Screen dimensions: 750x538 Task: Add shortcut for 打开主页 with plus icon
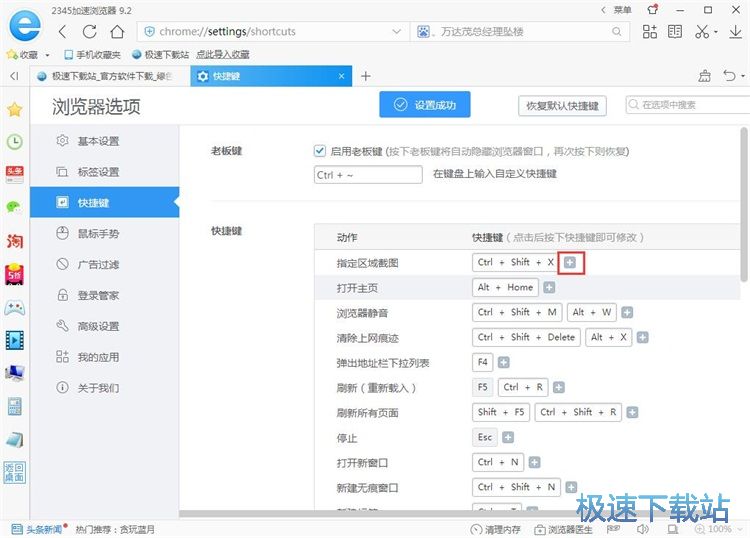coord(549,287)
